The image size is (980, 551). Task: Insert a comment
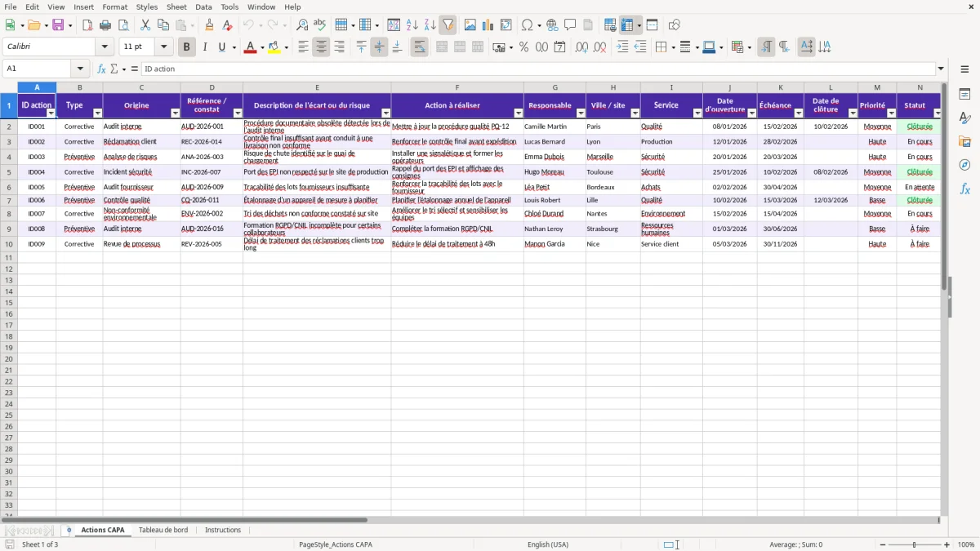tap(571, 25)
